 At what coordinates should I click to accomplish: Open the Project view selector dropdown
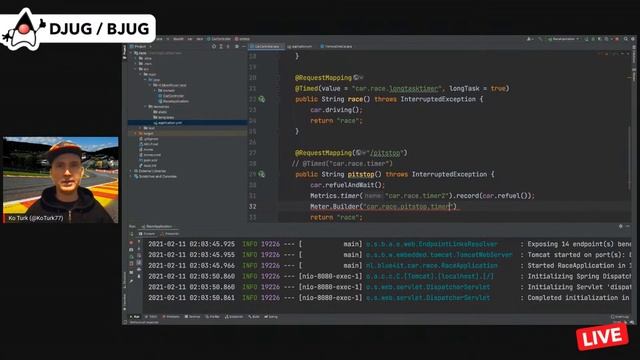point(141,46)
